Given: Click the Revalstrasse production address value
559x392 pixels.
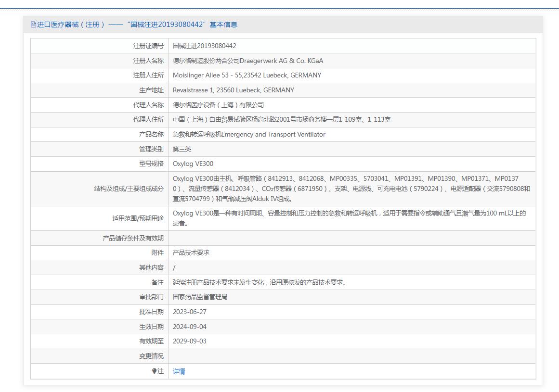Looking at the screenshot, I should click(x=233, y=90).
